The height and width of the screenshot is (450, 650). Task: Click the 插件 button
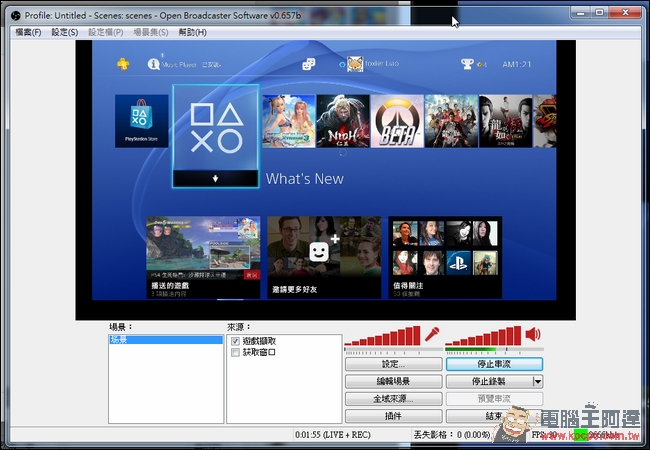[x=394, y=416]
